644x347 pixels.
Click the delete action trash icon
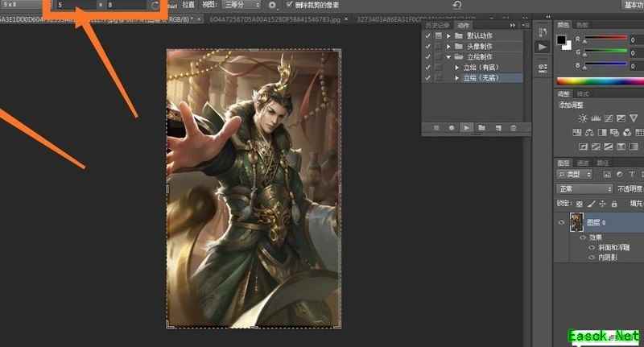coord(513,127)
